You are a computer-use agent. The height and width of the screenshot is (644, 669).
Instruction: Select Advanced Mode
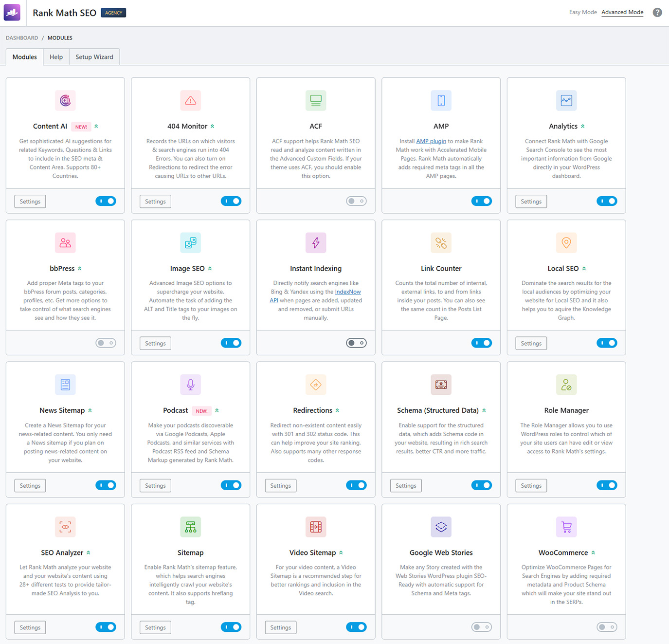point(622,12)
